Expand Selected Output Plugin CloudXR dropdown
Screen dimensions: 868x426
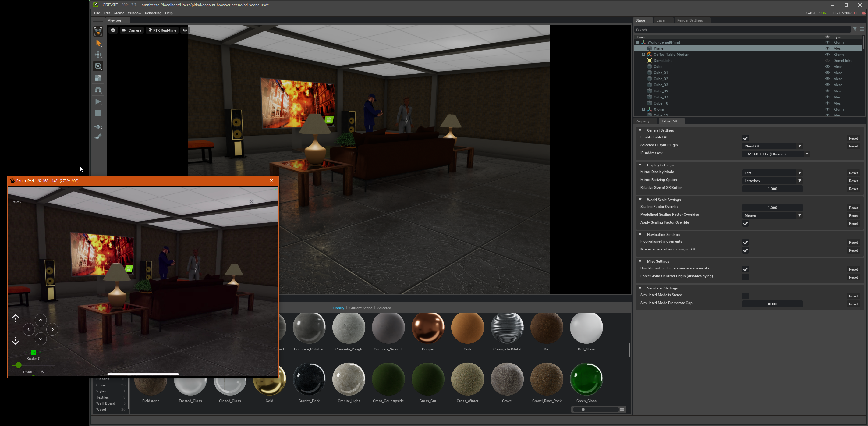click(799, 146)
